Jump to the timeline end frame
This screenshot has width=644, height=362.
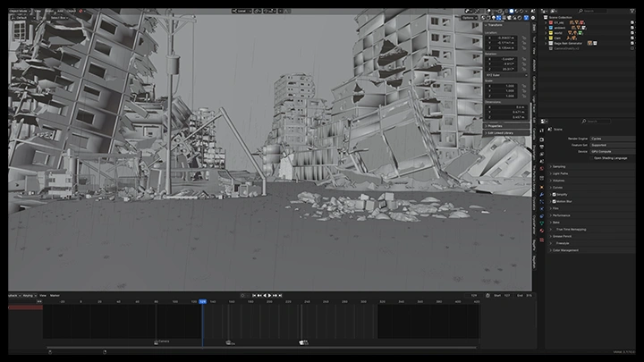tap(280, 296)
